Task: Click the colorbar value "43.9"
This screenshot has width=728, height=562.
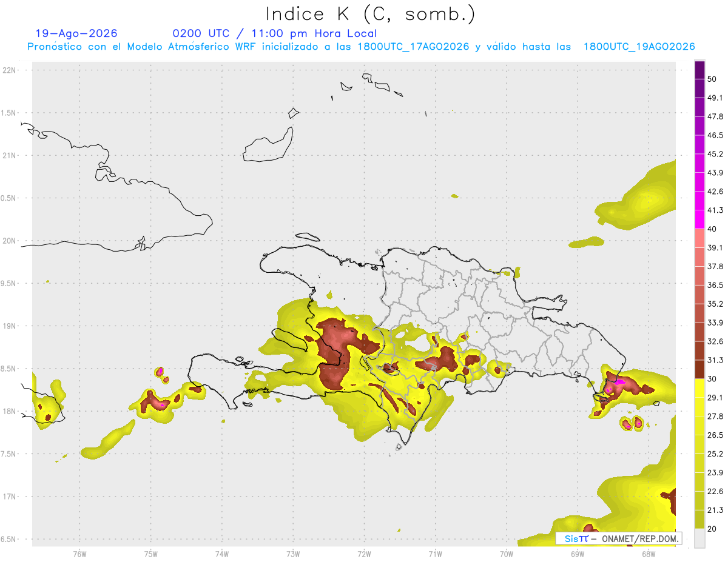Action: point(715,173)
